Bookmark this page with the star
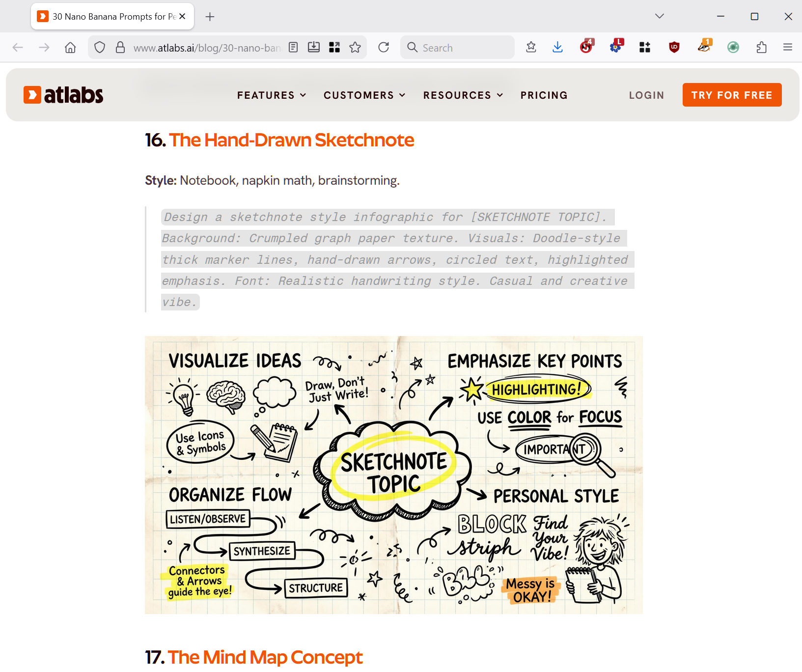The width and height of the screenshot is (802, 672). coord(355,48)
